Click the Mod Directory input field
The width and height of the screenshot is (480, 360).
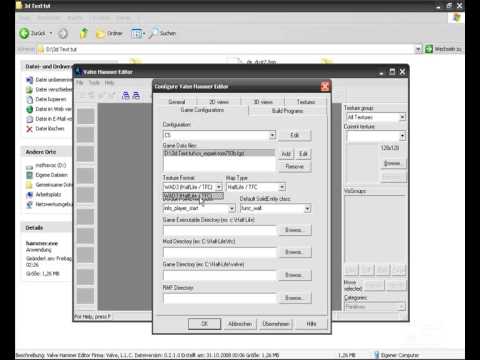[x=220, y=252]
